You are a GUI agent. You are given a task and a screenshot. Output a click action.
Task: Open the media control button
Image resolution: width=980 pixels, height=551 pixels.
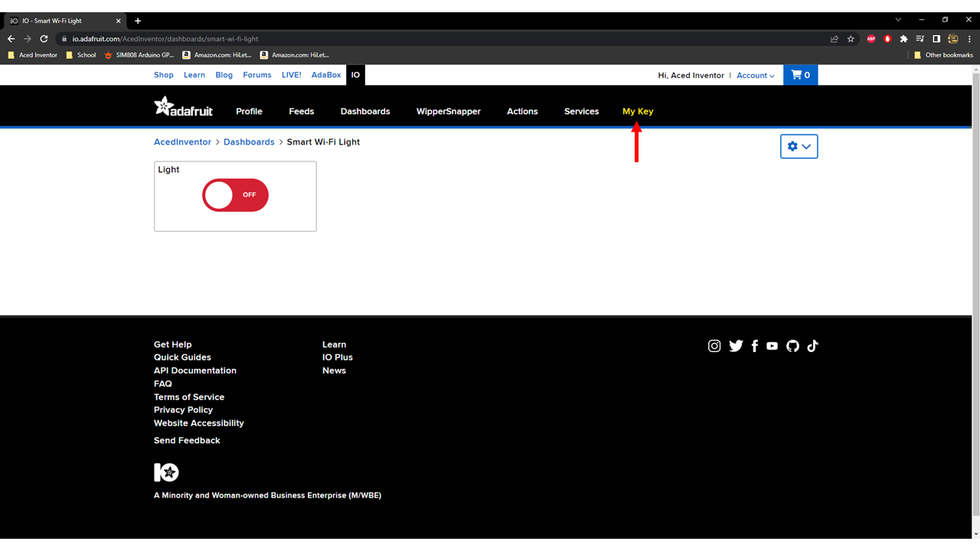[x=920, y=39]
